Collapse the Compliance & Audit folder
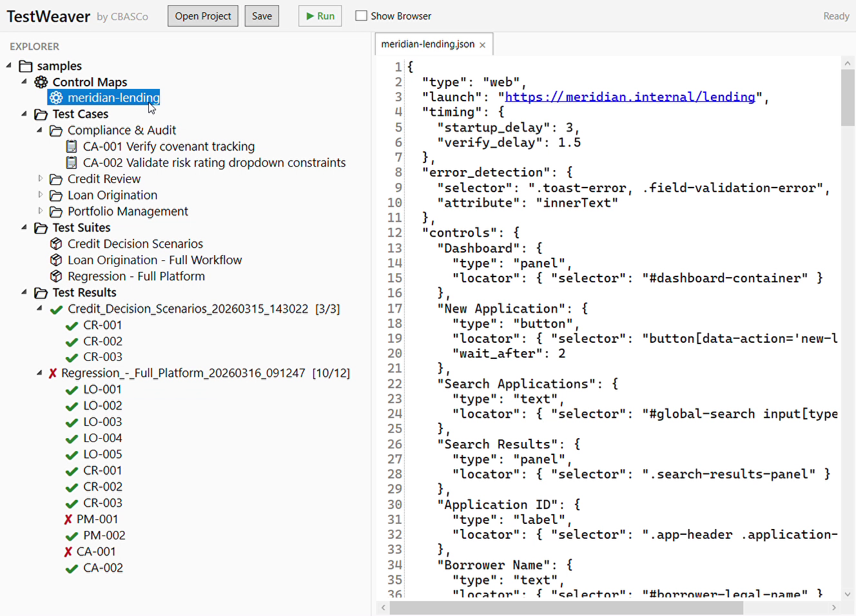The image size is (856, 616). [40, 130]
